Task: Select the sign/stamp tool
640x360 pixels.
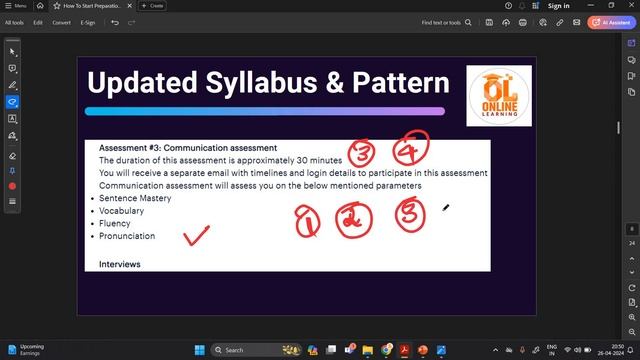Action: (x=12, y=136)
